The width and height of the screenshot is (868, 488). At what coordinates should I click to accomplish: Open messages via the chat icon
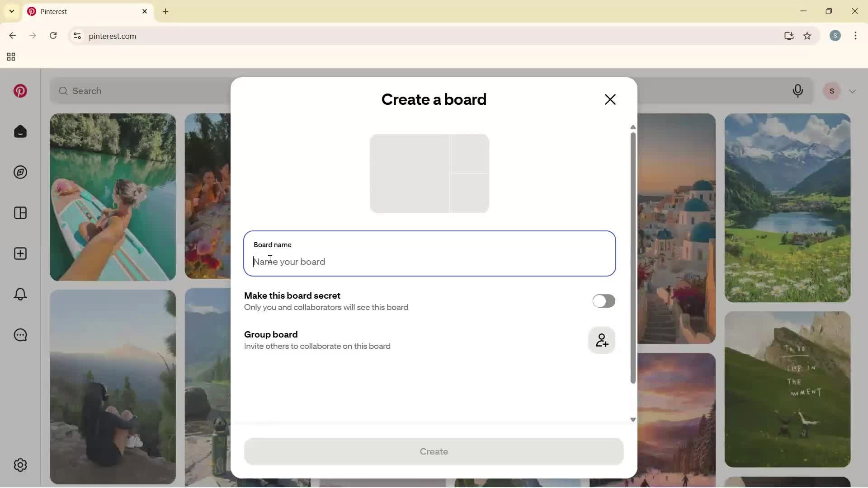point(20,335)
